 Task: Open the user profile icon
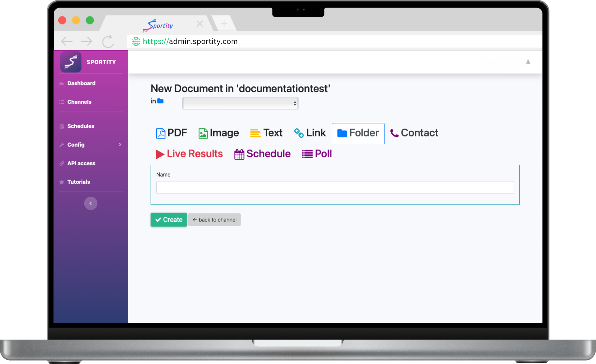[528, 62]
